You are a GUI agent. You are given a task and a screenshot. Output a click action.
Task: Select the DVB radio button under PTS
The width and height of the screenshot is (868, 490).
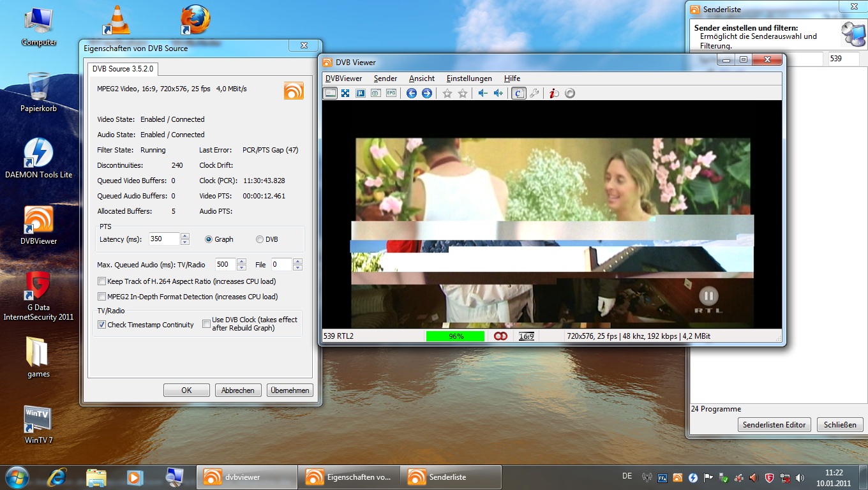[260, 239]
